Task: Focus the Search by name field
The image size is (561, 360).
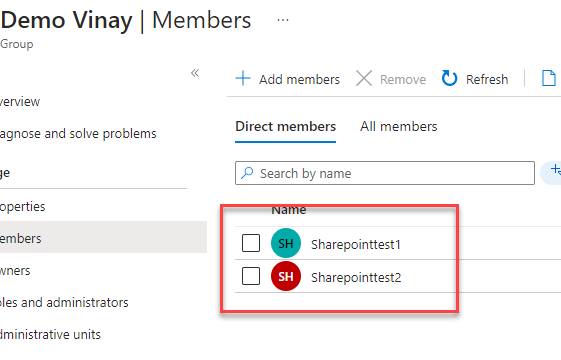Action: (x=385, y=173)
